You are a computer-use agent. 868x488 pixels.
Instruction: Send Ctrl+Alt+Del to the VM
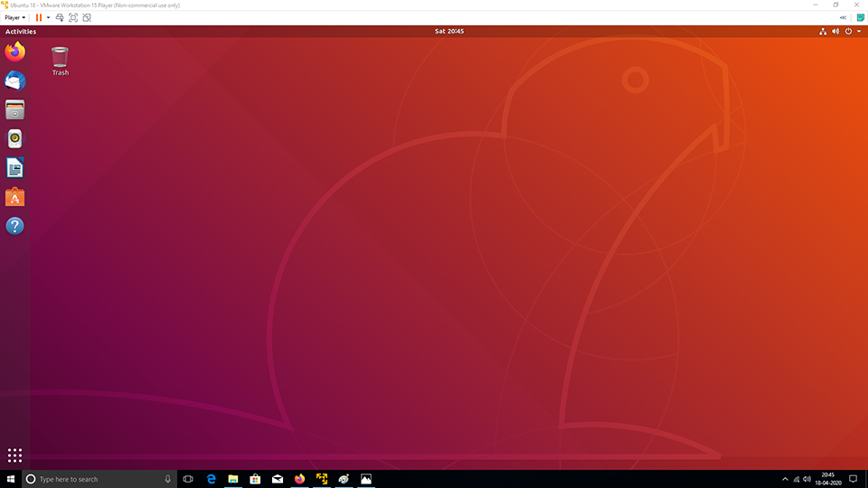[x=60, y=18]
